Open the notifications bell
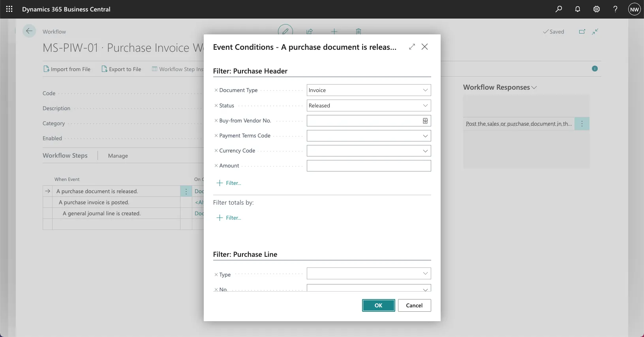644x337 pixels. [x=578, y=9]
